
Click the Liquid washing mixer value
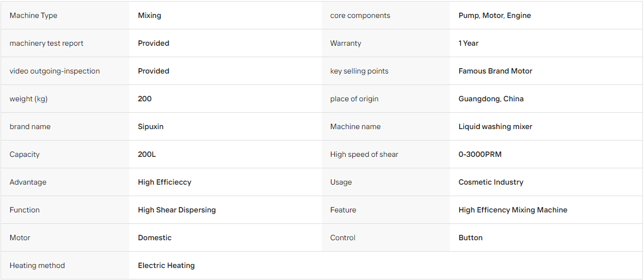(x=495, y=126)
